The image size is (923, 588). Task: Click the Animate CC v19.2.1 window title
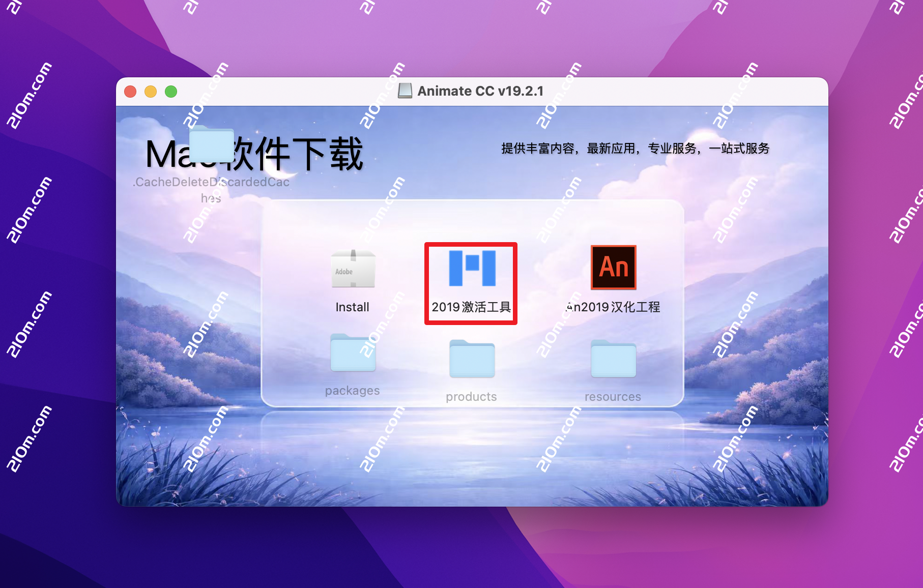(480, 91)
